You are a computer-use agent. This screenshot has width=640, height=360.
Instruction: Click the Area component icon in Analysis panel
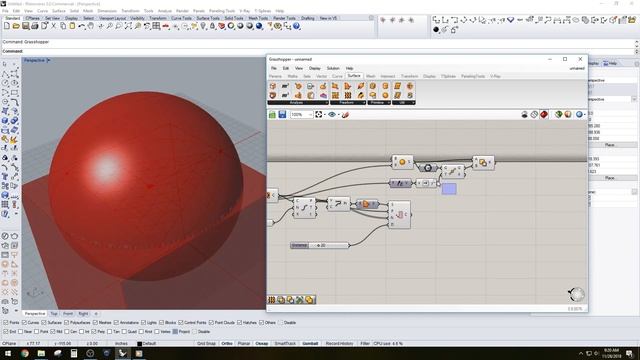pos(285,86)
